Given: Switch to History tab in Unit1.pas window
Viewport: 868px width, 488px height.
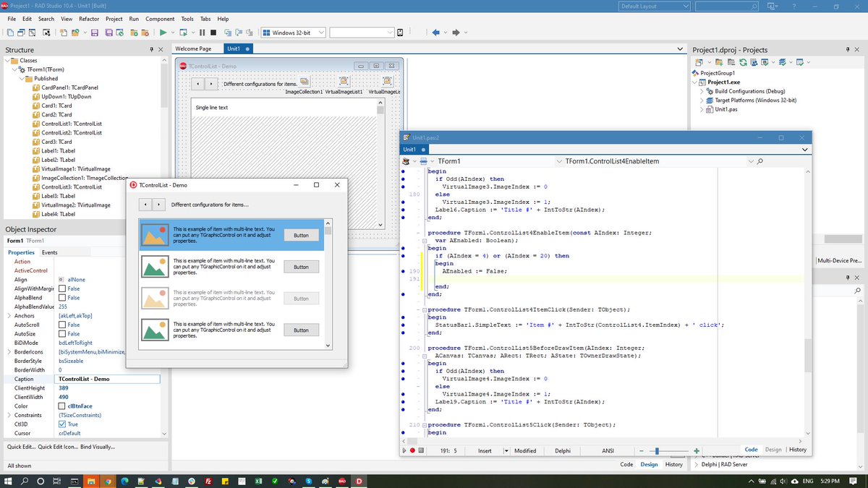Looking at the screenshot, I should (x=798, y=450).
